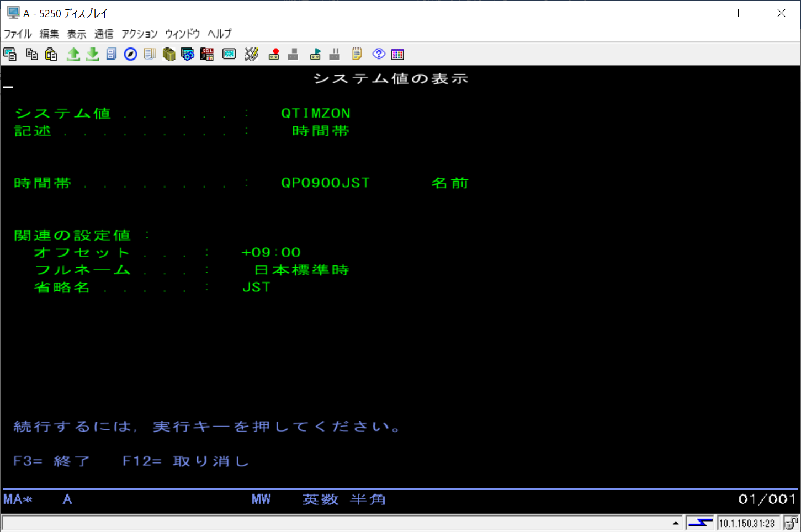
Task: Maximize the 5250 display window
Action: (742, 13)
